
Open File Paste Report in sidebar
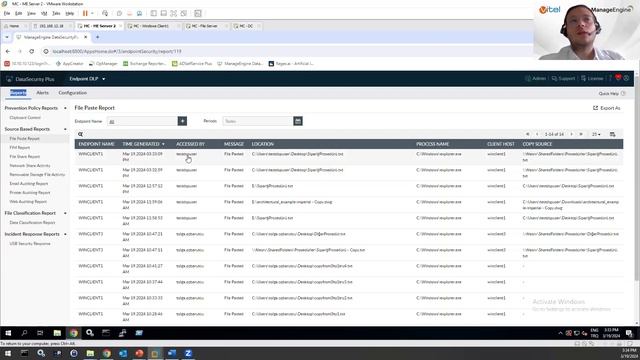pyautogui.click(x=24, y=138)
